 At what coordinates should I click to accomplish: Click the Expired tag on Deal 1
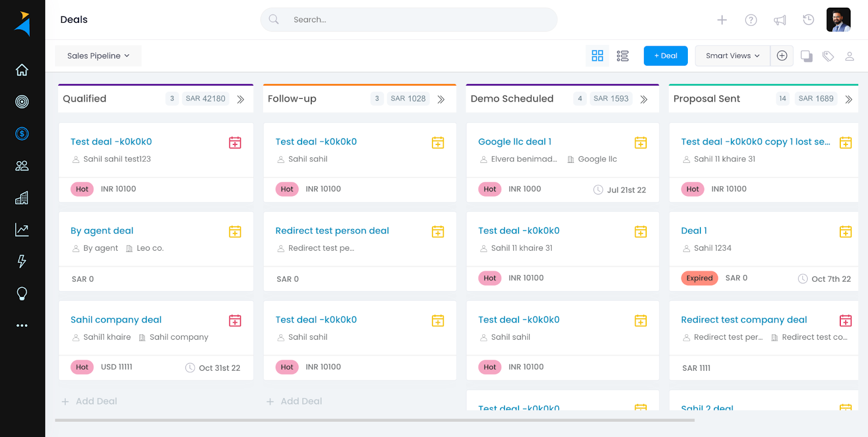pos(699,278)
